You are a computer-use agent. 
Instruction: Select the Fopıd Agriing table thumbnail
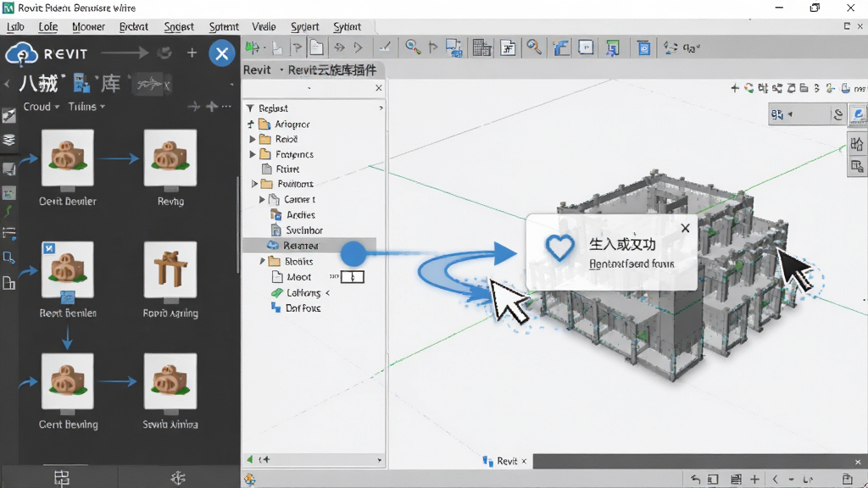click(170, 270)
